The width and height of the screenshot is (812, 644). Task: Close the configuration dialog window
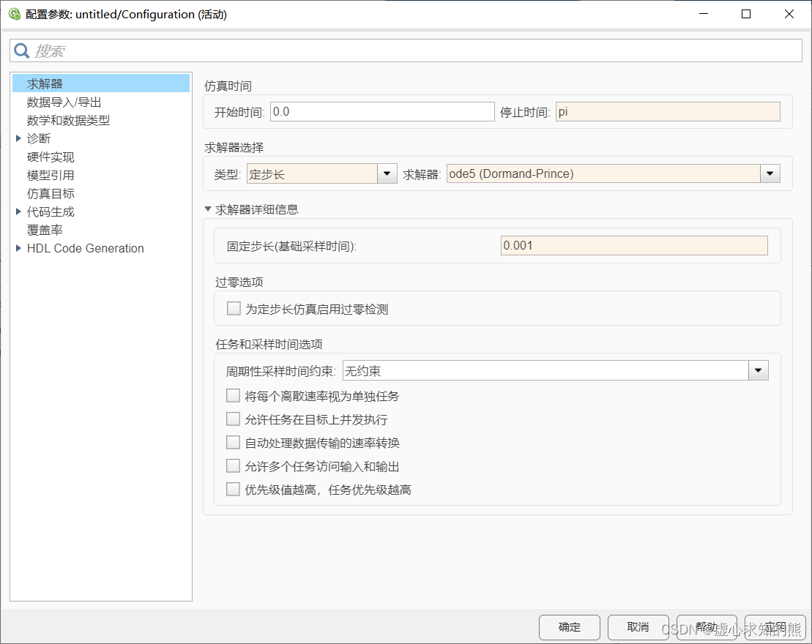pyautogui.click(x=789, y=14)
